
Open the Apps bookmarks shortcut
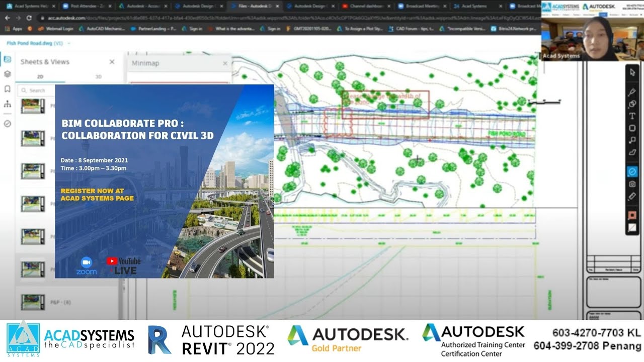click(14, 29)
